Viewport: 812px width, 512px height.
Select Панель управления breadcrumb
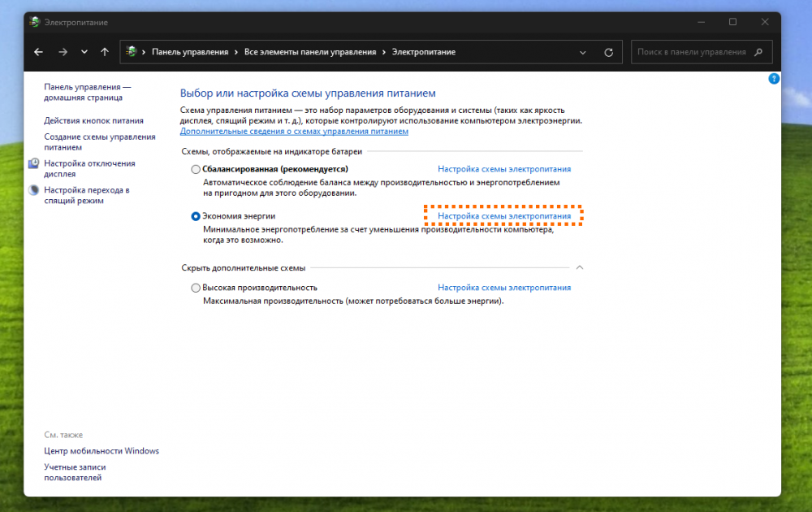pyautogui.click(x=190, y=52)
